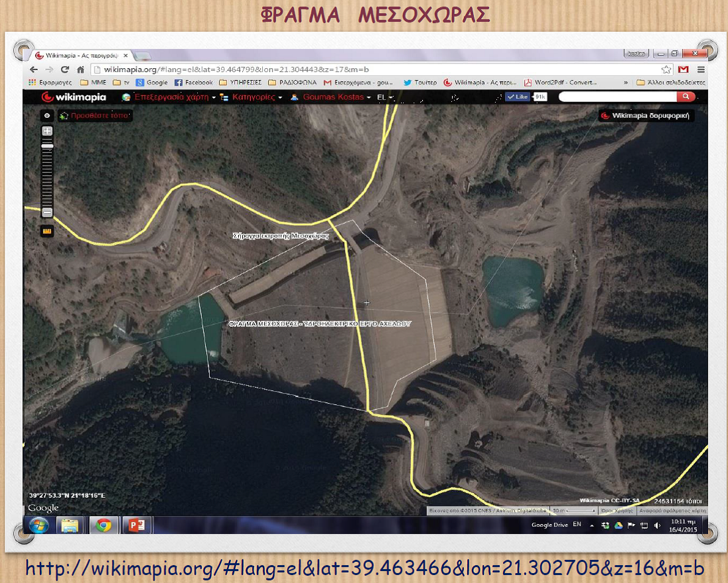Click the map zoom out minus button
The height and width of the screenshot is (583, 728).
click(x=47, y=212)
